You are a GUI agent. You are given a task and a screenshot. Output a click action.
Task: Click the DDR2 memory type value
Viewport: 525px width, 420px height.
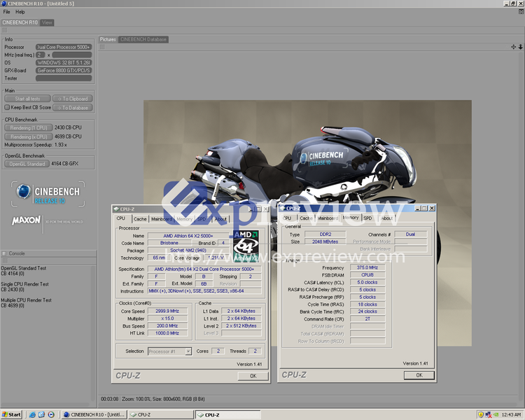325,234
